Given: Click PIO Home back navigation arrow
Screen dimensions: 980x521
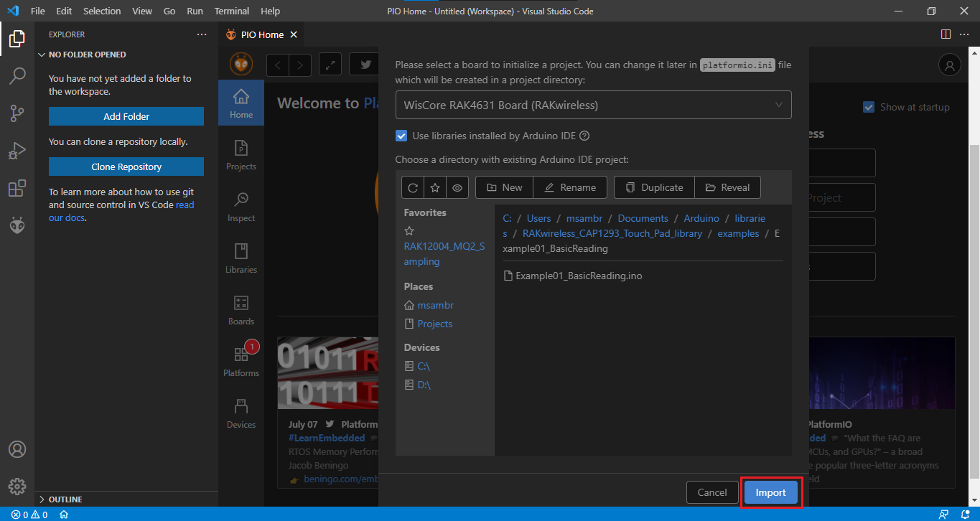Looking at the screenshot, I should (278, 65).
